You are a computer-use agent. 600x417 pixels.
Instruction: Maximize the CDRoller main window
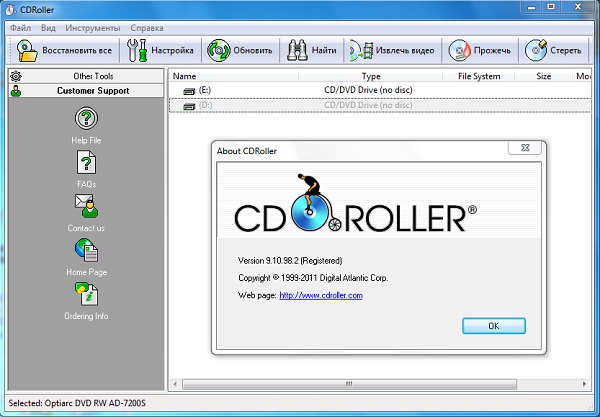(x=551, y=7)
